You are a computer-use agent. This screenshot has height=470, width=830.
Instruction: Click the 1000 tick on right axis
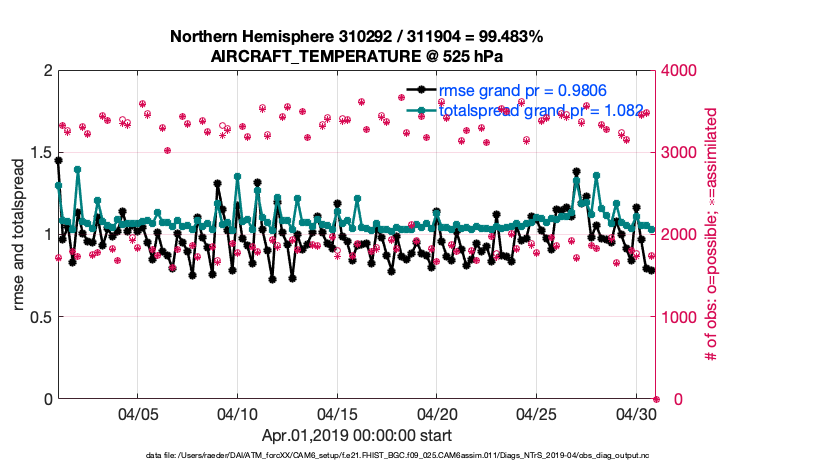pos(681,317)
